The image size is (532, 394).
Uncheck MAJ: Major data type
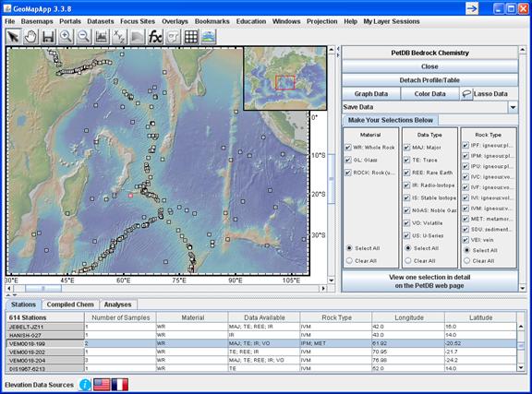[x=407, y=148]
